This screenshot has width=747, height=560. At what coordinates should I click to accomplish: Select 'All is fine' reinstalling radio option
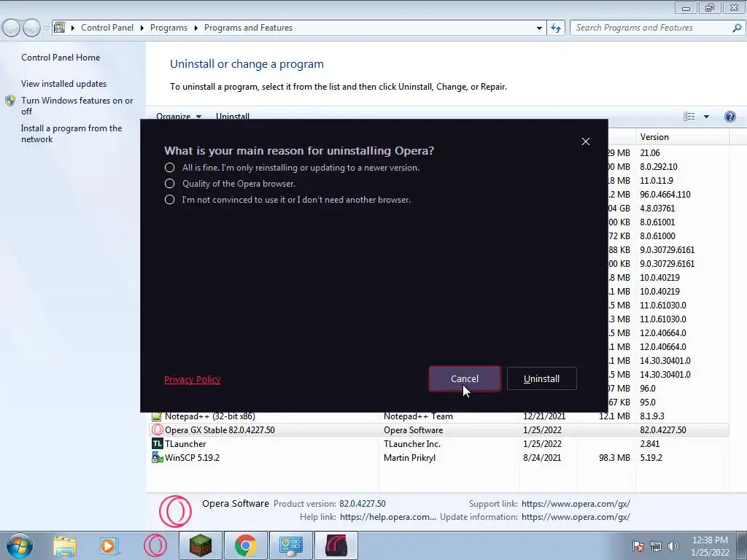tap(169, 168)
